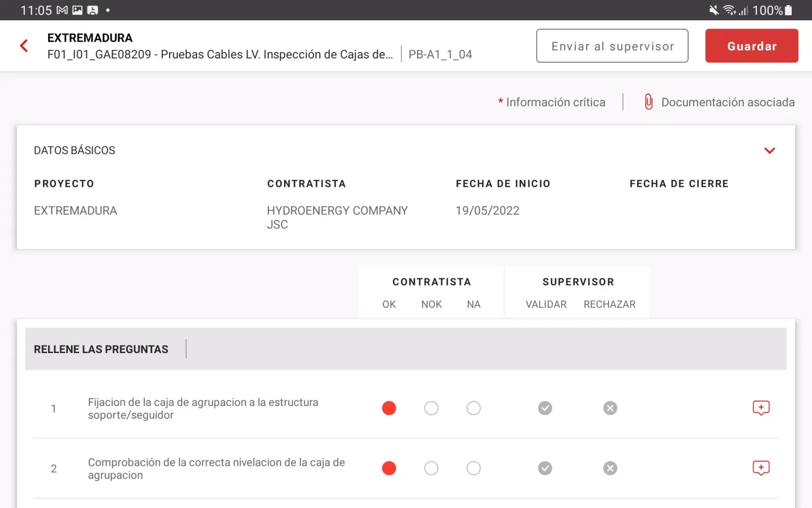Reject question 1 with supervisor X
The height and width of the screenshot is (508, 812).
610,408
